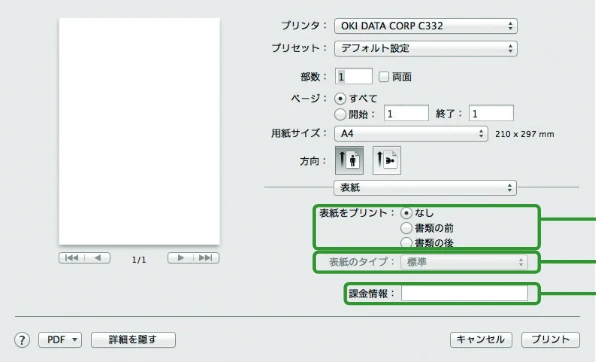The image size is (596, 362).
Task: Click the 詳細を隠す button
Action: pos(133,340)
